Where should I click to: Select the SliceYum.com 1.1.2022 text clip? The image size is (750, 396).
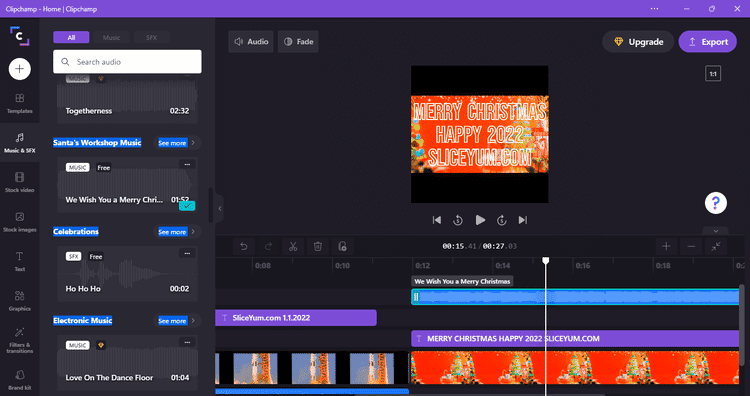296,318
